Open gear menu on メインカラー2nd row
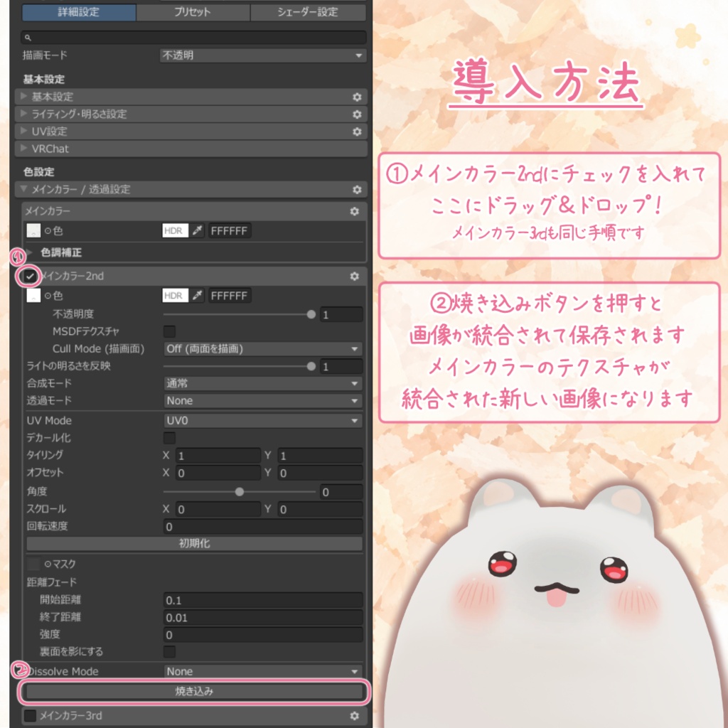Viewport: 728px width, 728px height. (354, 277)
